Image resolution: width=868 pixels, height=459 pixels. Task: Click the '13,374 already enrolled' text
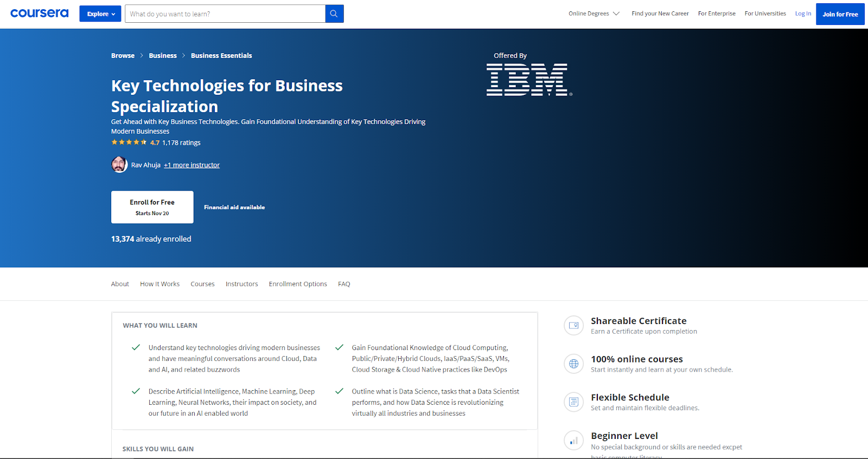151,239
